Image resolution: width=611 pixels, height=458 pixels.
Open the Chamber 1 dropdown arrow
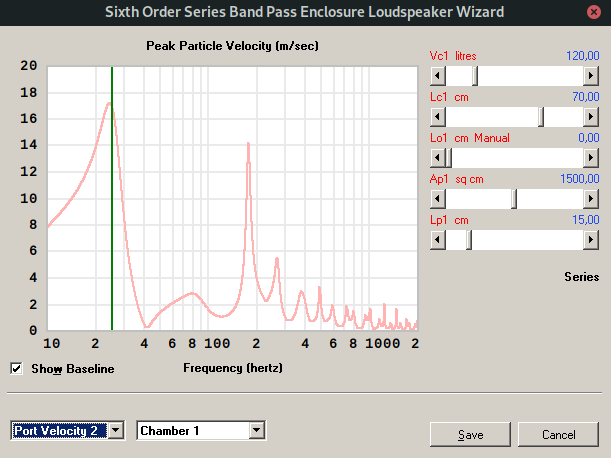pyautogui.click(x=256, y=430)
